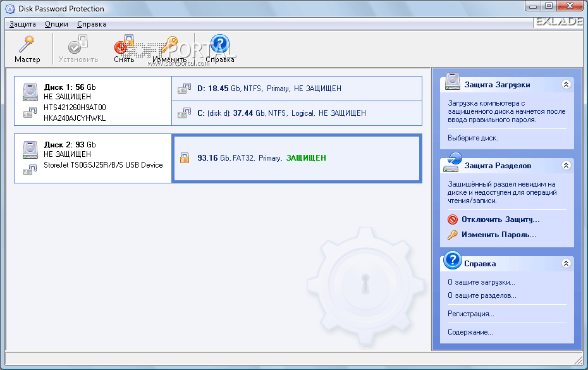Click the EXLADE logo
588x370 pixels.
point(559,22)
